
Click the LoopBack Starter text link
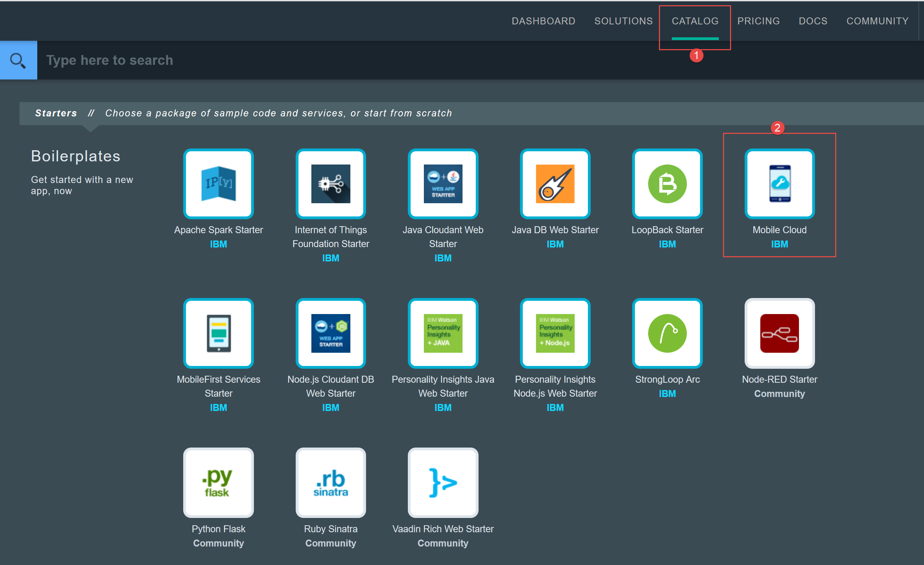pyautogui.click(x=667, y=230)
